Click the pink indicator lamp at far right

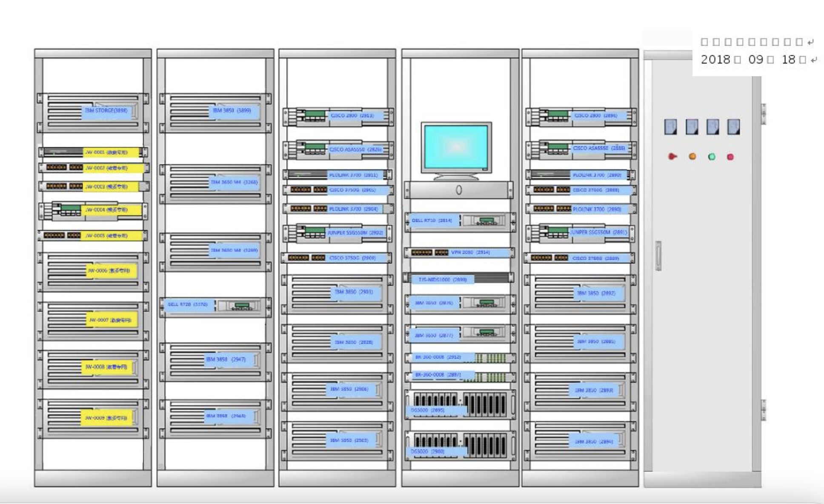pyautogui.click(x=730, y=157)
